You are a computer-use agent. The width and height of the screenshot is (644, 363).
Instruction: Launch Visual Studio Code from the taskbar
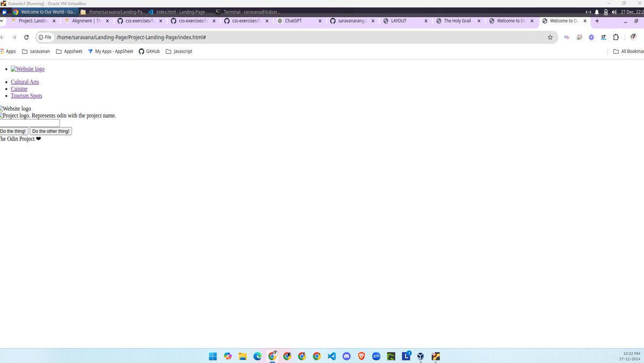(331, 356)
